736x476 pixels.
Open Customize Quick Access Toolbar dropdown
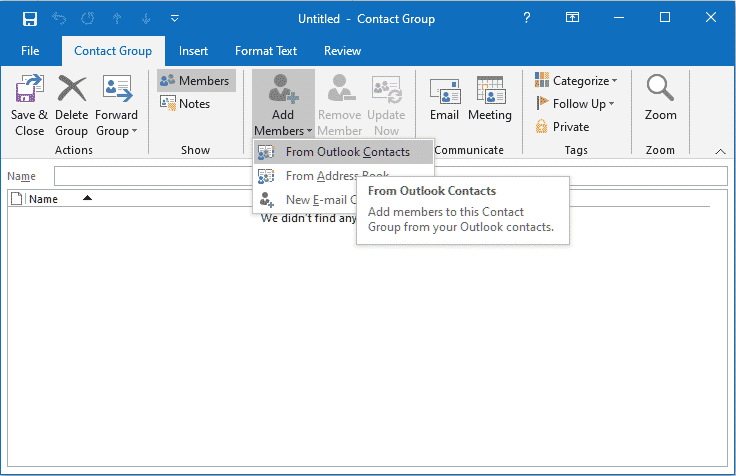point(175,18)
